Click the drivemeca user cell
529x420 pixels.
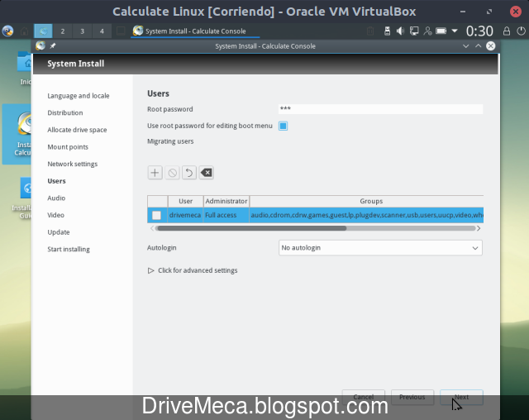point(185,215)
